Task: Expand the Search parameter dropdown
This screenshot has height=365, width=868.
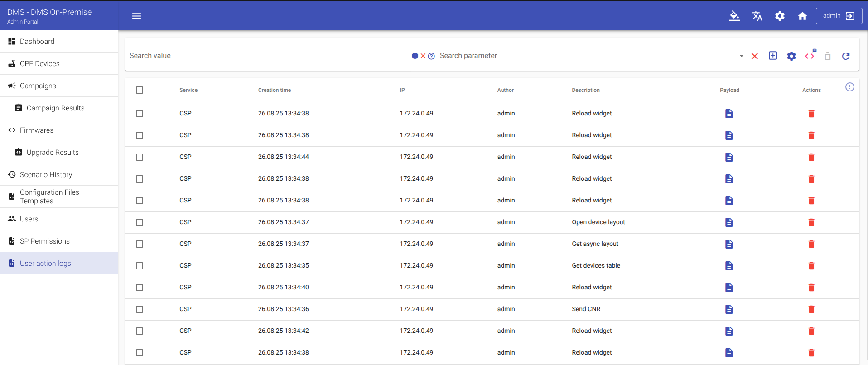Action: [741, 56]
